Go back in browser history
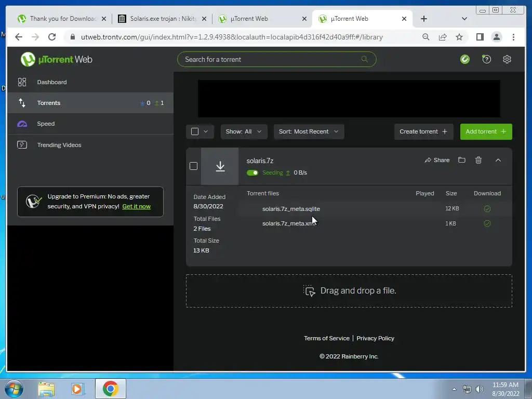This screenshot has width=532, height=399. tap(19, 37)
